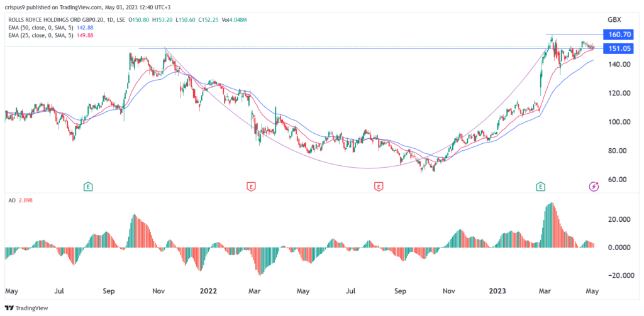This screenshot has height=316, width=644.
Task: Click the red earnings marker near March 2022
Action: click(251, 187)
